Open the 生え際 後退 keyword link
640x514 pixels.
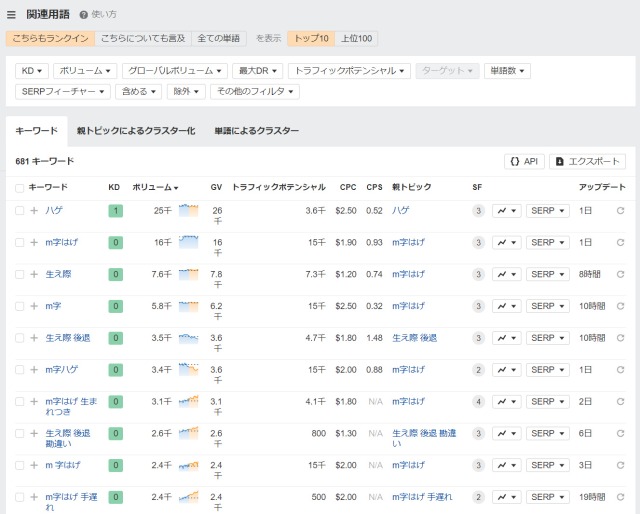pyautogui.click(x=68, y=338)
